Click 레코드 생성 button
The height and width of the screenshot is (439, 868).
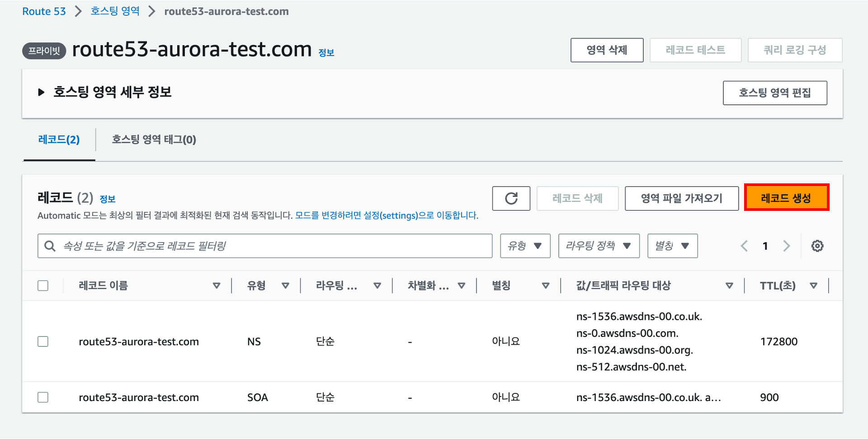[787, 198]
